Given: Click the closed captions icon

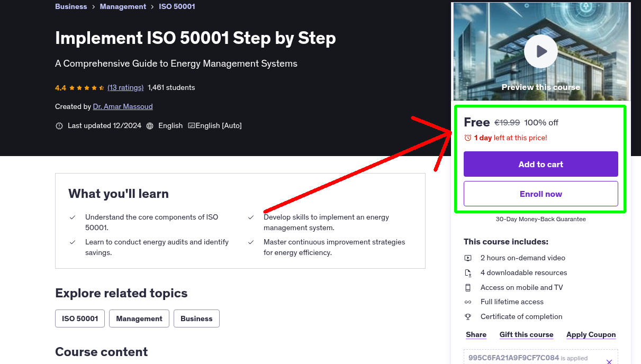Looking at the screenshot, I should [x=192, y=126].
